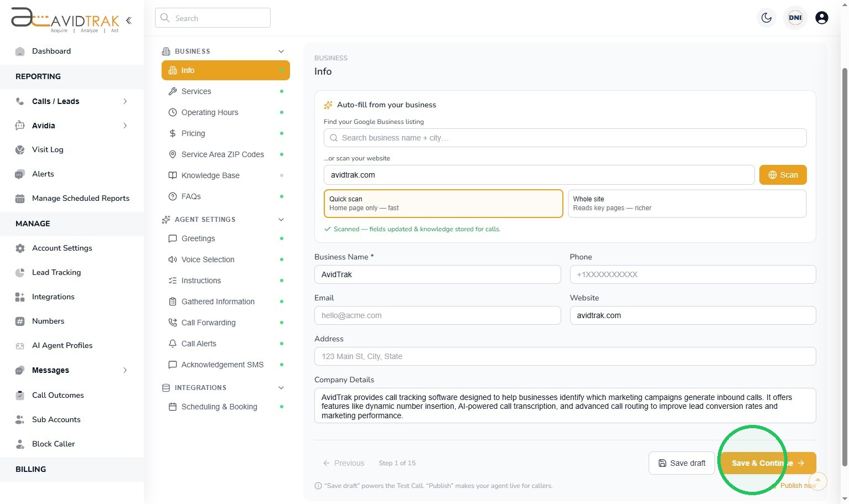Image resolution: width=849 pixels, height=504 pixels.
Task: Collapse the INTEGRATIONS section
Action: (281, 388)
